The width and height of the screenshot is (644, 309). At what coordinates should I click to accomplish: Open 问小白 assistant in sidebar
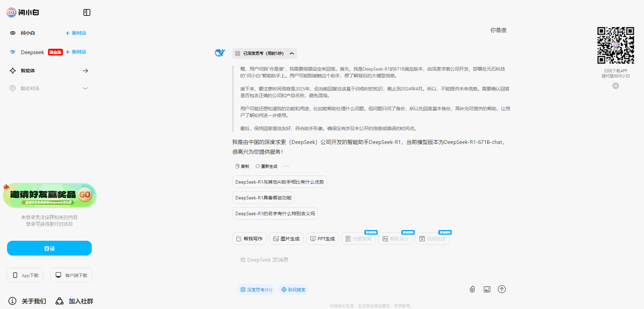(x=28, y=33)
